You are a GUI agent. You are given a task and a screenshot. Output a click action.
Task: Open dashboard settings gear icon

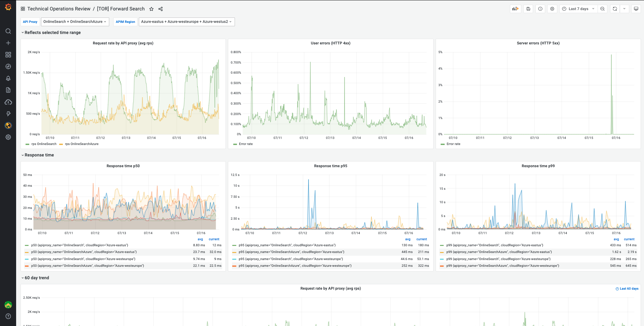552,9
